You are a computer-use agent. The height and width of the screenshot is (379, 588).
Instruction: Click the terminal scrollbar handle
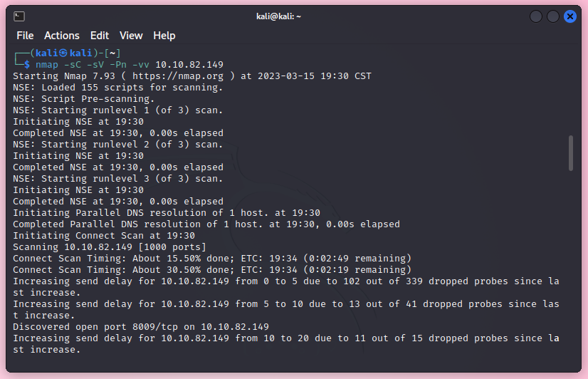570,153
